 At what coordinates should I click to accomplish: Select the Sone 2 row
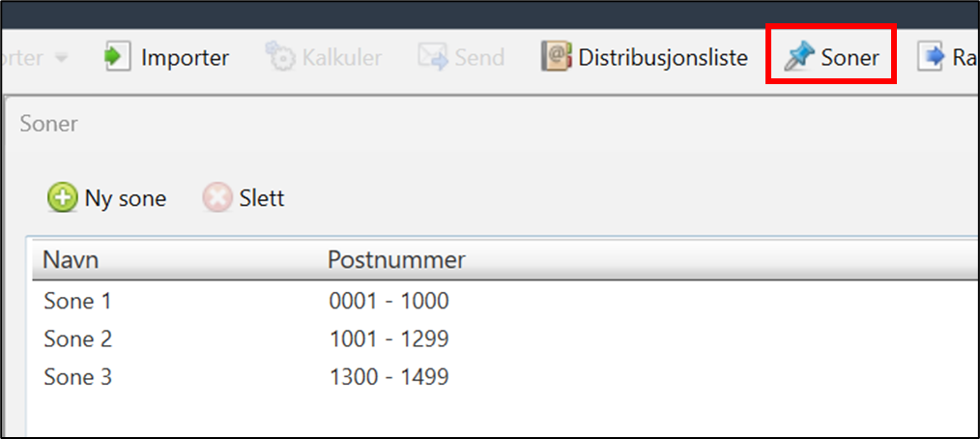(77, 339)
